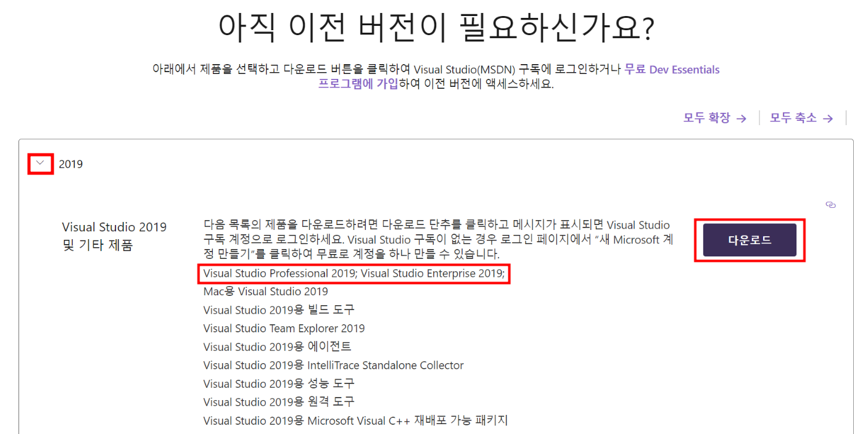The height and width of the screenshot is (434, 868).
Task: Expand all sections via 모두 확장
Action: coord(715,118)
